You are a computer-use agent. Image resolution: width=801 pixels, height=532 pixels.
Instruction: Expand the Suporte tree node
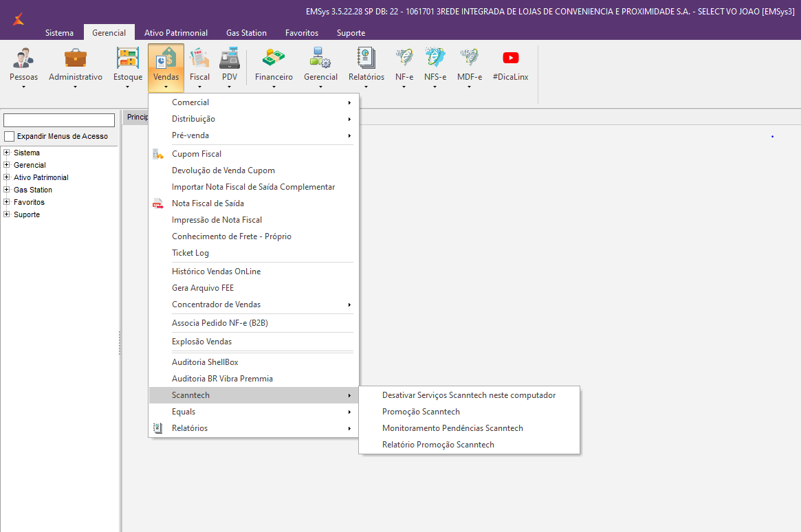[7, 214]
